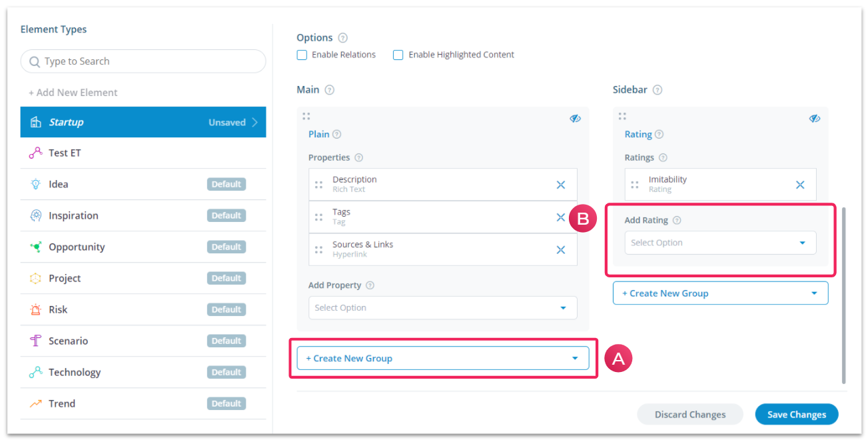The width and height of the screenshot is (868, 442).
Task: Click the Scenario signpost icon
Action: coord(36,341)
